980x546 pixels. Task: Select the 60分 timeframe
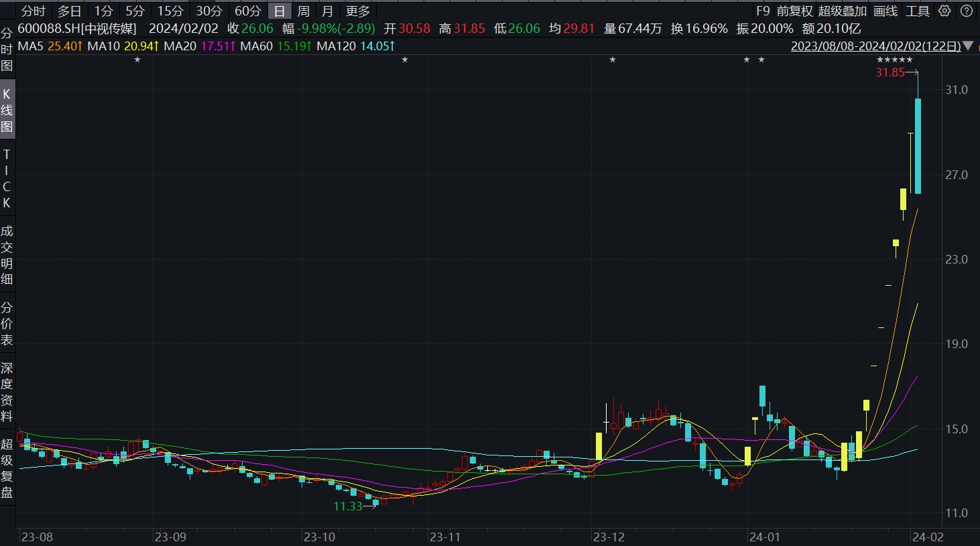pyautogui.click(x=247, y=11)
